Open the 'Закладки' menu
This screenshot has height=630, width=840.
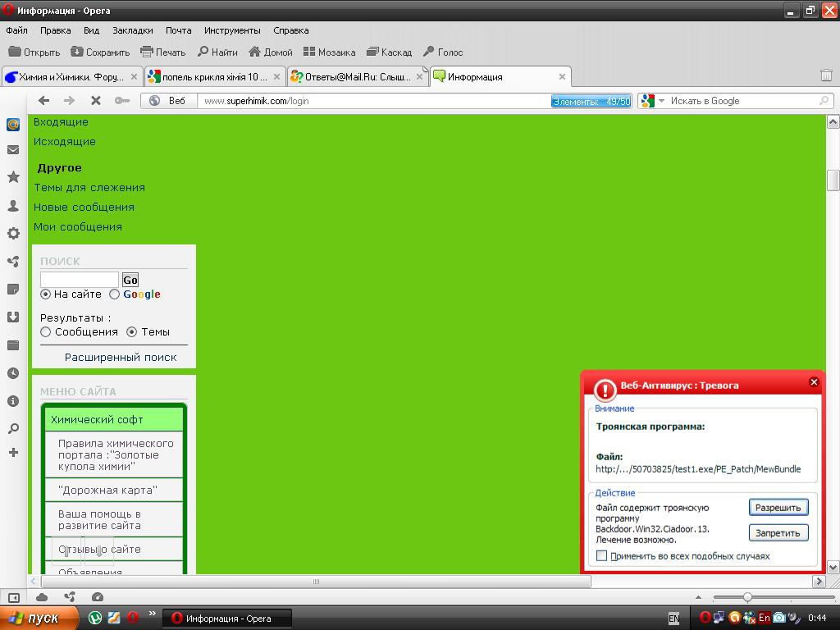(x=132, y=30)
